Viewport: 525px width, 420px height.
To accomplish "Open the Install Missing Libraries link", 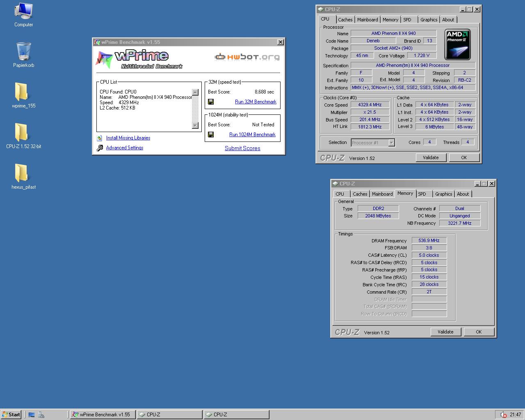I will click(128, 138).
